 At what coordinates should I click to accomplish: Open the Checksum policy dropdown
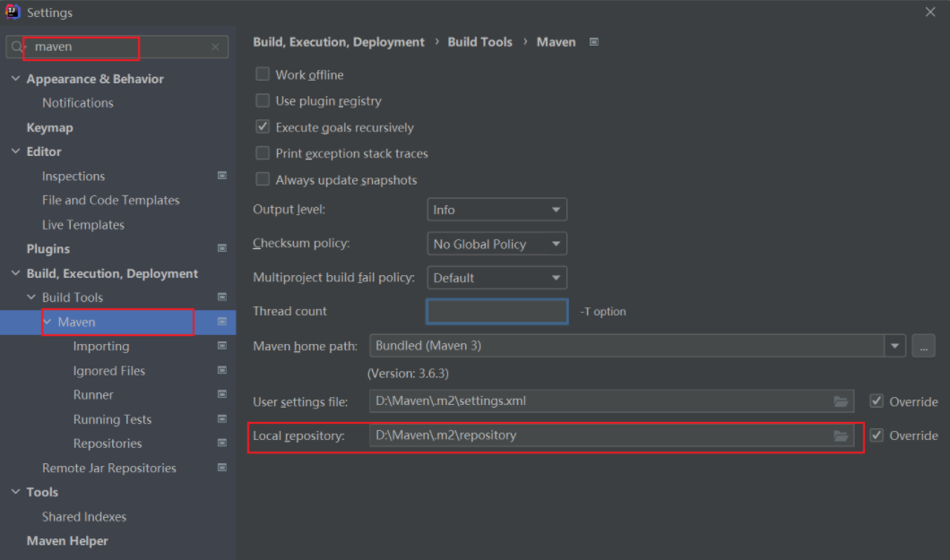(497, 244)
